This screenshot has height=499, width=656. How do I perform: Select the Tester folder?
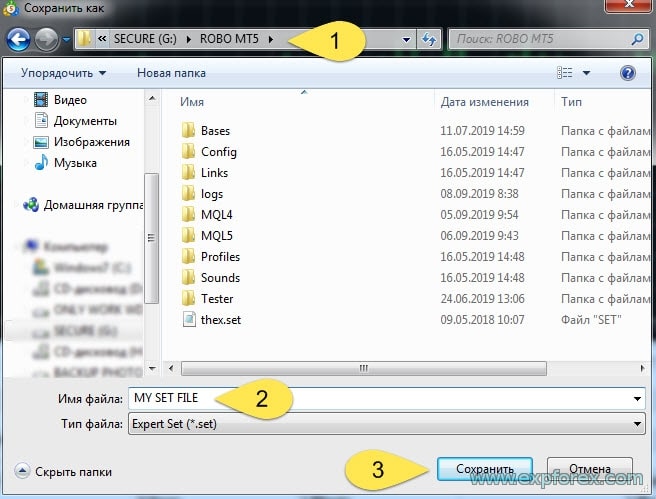click(x=216, y=299)
